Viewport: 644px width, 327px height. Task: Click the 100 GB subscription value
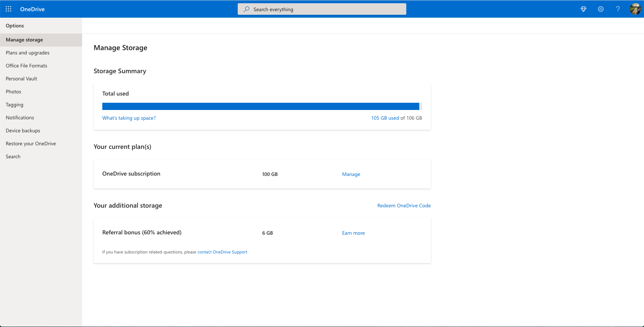coord(270,174)
